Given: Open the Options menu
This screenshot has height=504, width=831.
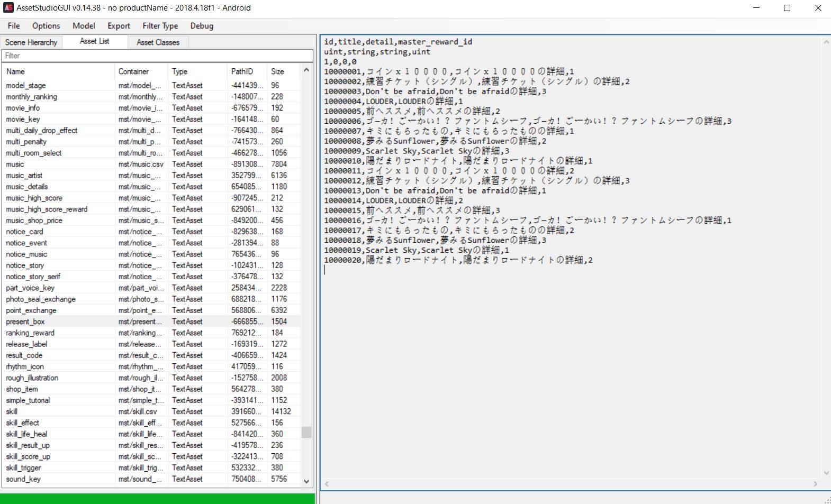Looking at the screenshot, I should (x=46, y=26).
